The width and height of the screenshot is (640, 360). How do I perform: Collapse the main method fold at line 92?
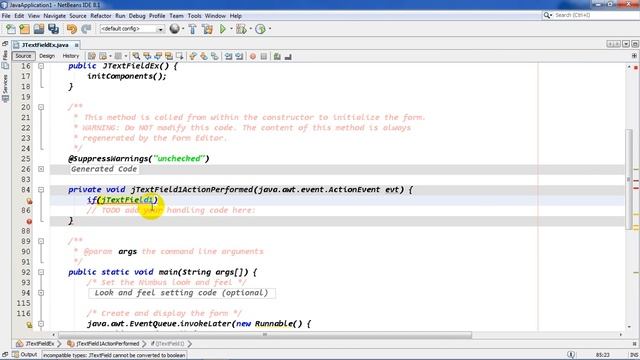41,272
